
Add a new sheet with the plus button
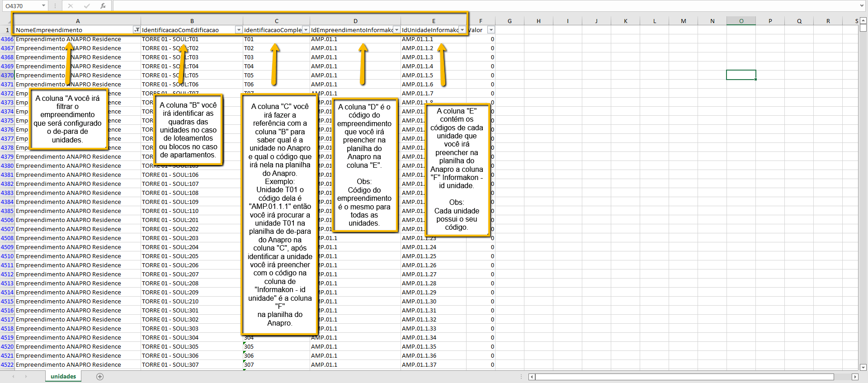point(100,377)
